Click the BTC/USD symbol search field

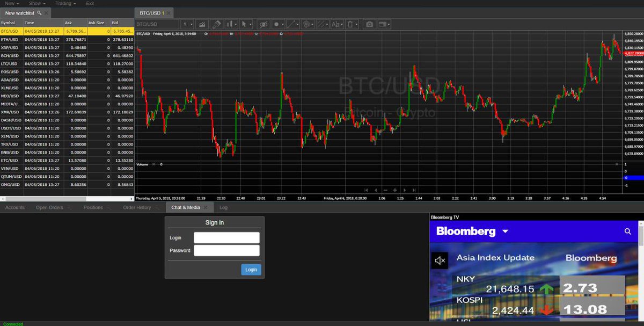coord(156,24)
